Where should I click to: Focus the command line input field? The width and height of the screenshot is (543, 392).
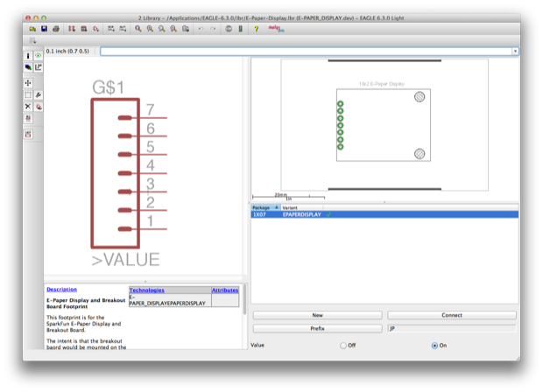(307, 52)
